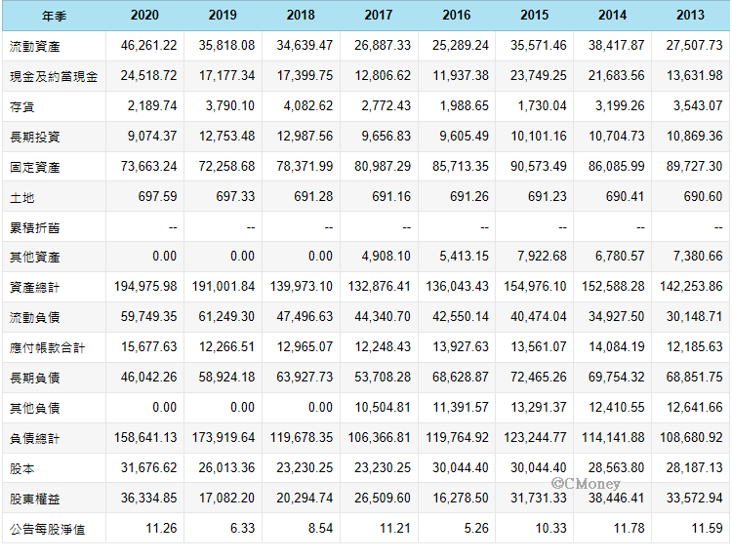Click the value 11.26
Image resolution: width=732 pixels, height=560 pixels.
click(x=161, y=528)
